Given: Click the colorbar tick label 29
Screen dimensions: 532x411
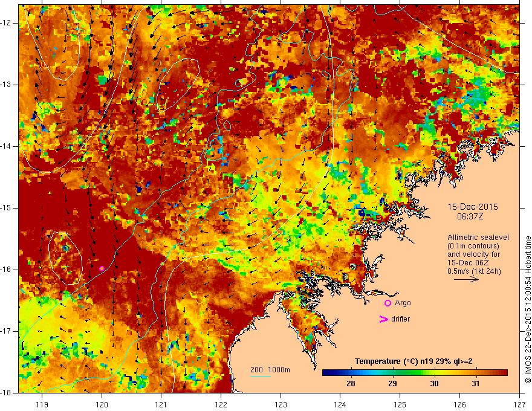Looking at the screenshot, I should point(392,384).
